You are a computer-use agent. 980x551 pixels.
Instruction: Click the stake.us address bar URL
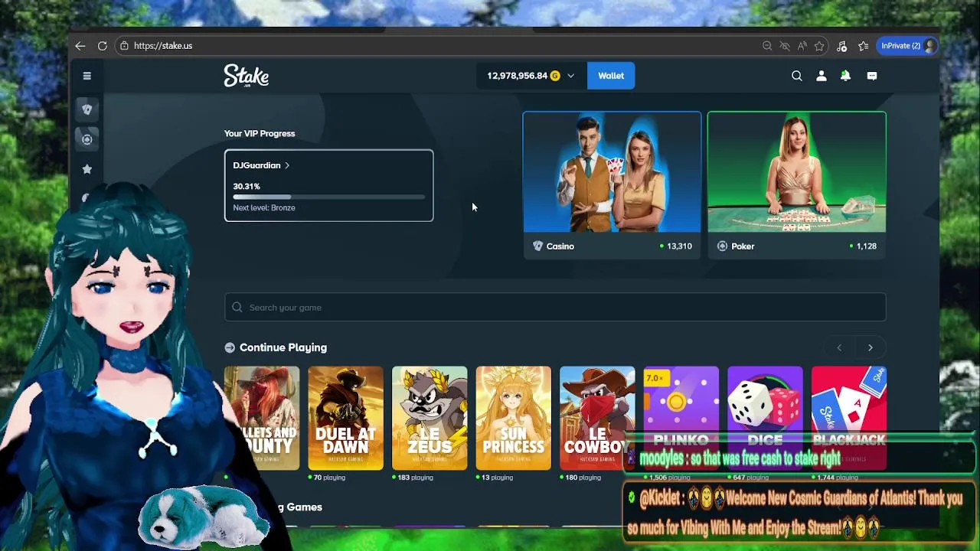[x=163, y=46]
